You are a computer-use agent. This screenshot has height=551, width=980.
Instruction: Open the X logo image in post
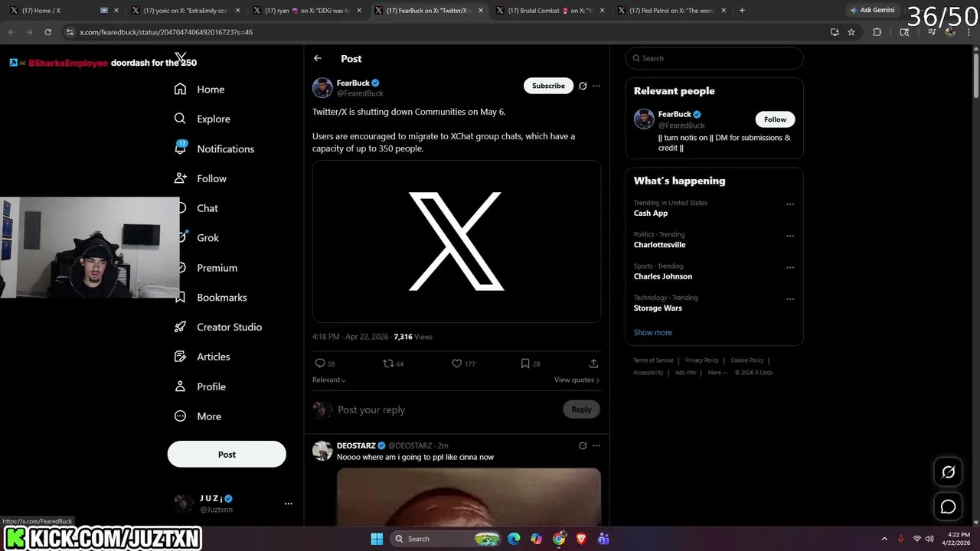coord(456,241)
